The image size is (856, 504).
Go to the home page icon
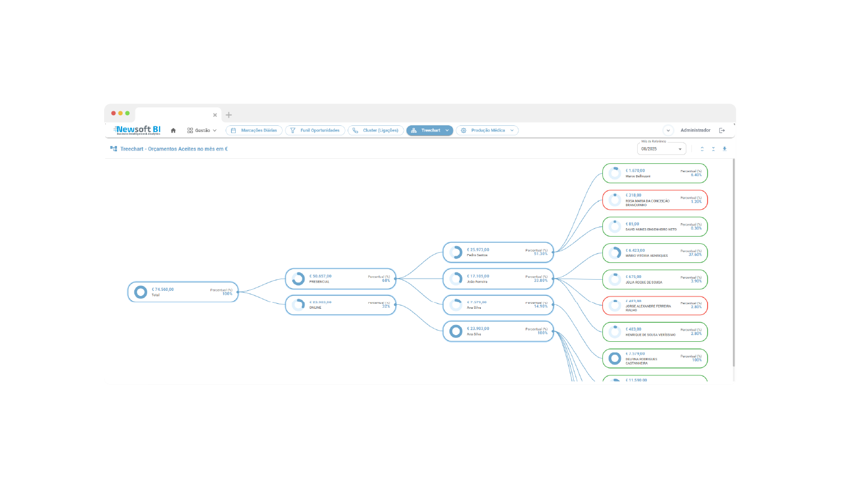[x=173, y=130]
